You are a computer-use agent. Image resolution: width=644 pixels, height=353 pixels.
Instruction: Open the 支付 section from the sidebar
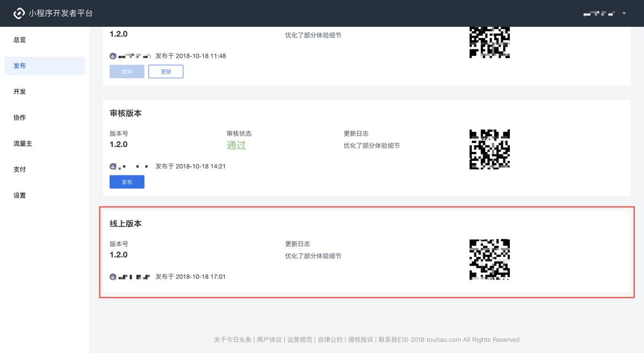coord(19,169)
